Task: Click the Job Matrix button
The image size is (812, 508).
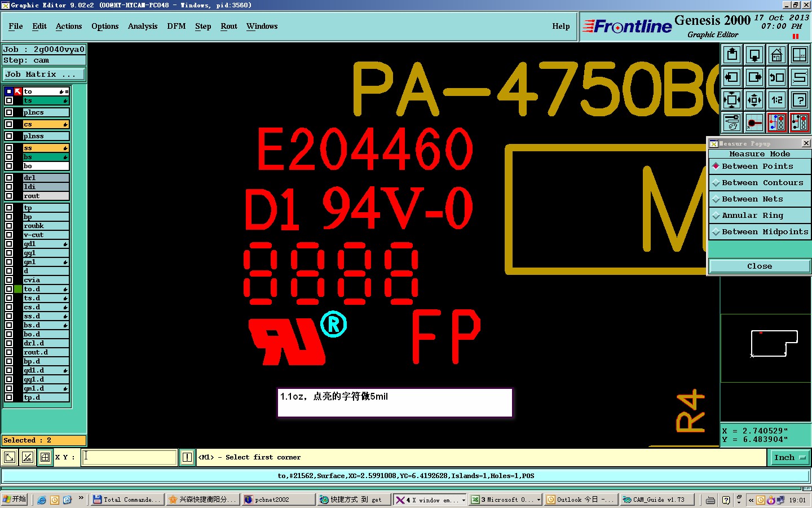Action: (x=44, y=75)
